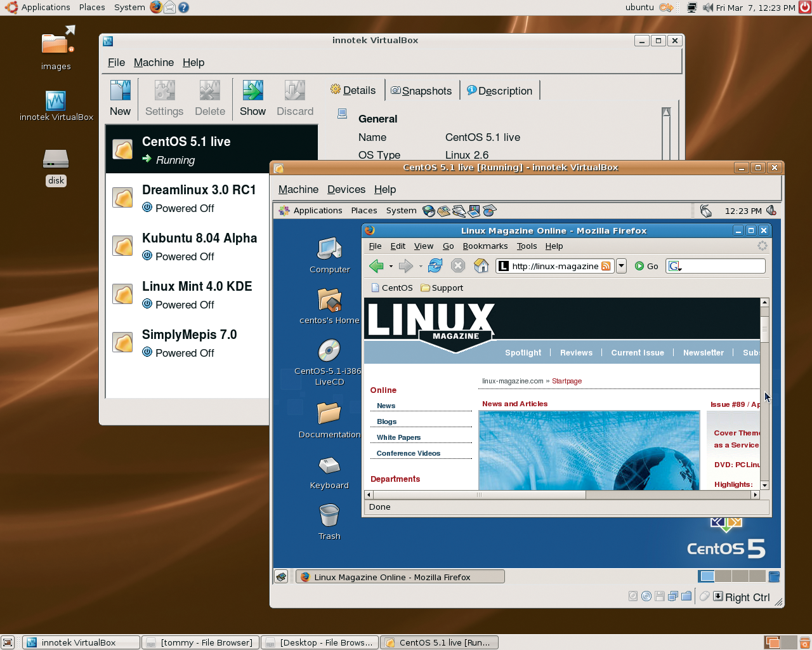Screen dimensions: 812x650
Task: Open the Devices menu in VM window
Action: [x=346, y=189]
